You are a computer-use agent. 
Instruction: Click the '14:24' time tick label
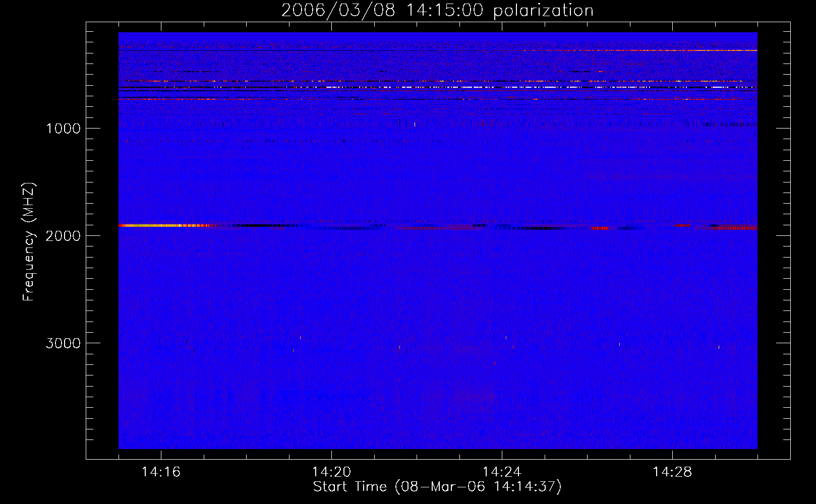(502, 472)
